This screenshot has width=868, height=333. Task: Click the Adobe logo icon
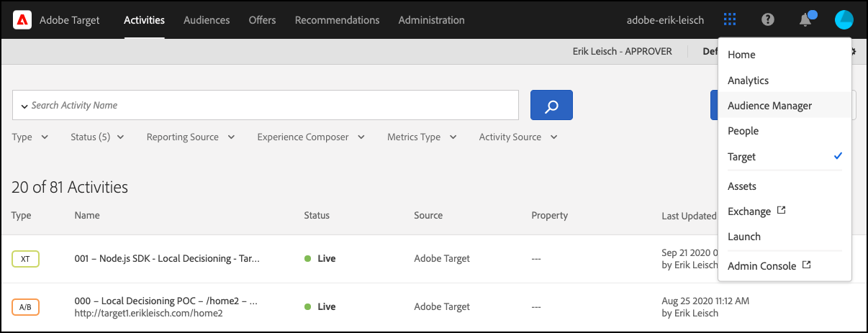click(x=22, y=20)
